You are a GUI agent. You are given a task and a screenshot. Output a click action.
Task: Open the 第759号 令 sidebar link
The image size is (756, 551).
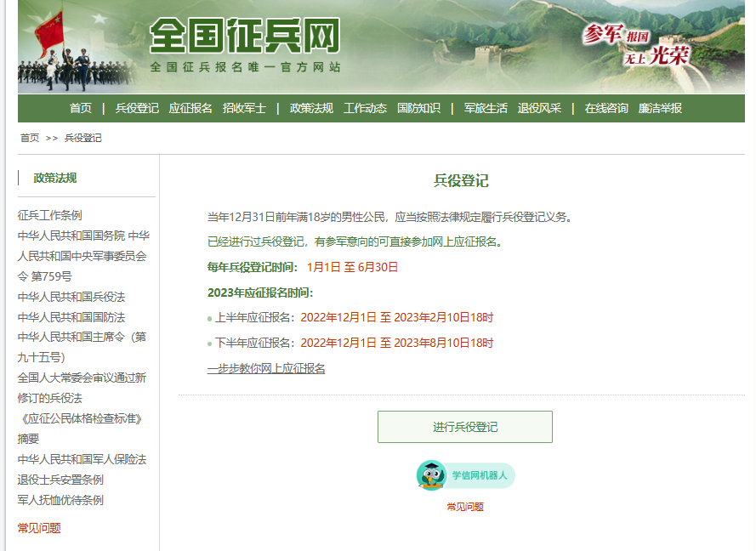pyautogui.click(x=83, y=256)
